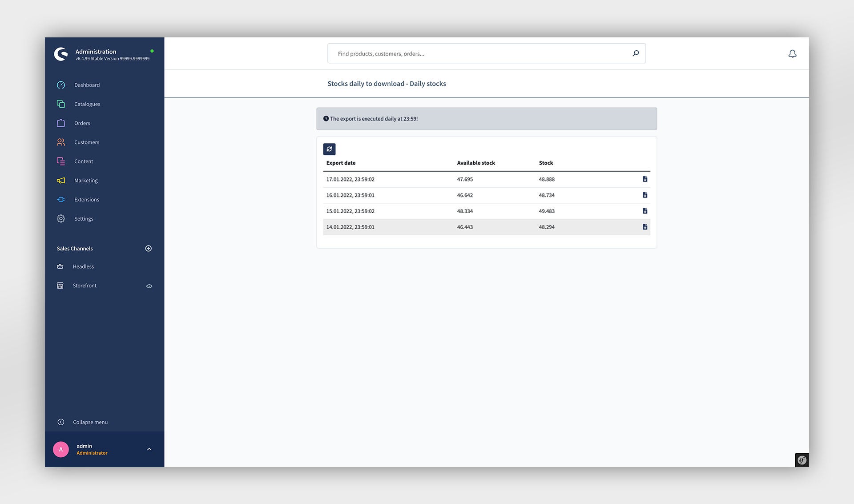Click the Orders bag icon

click(61, 123)
